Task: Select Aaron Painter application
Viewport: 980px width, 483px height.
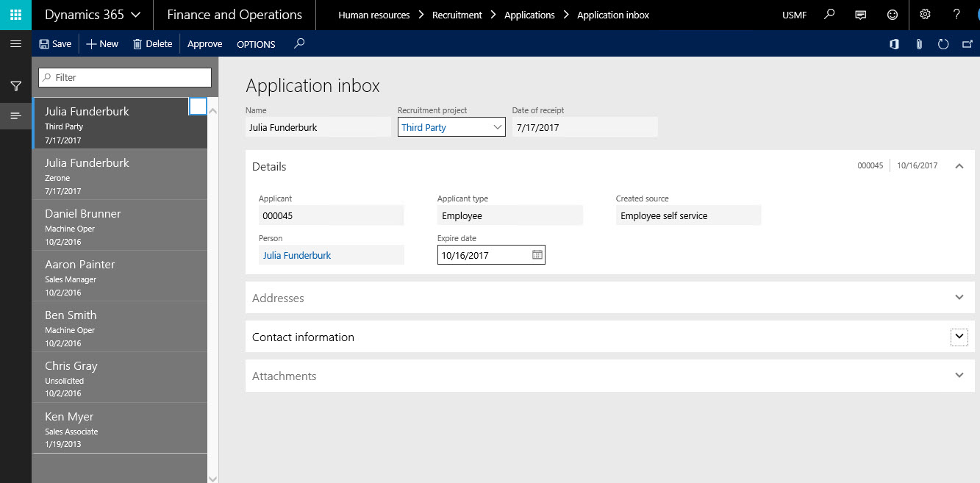Action: (120, 276)
